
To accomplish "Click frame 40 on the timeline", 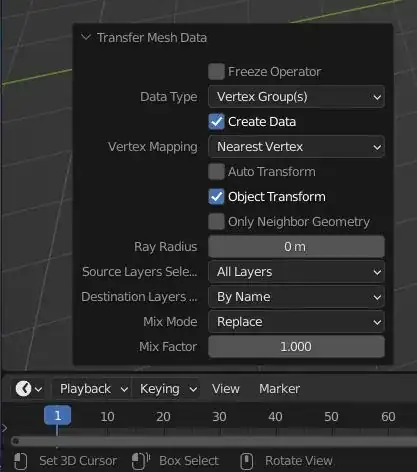I will pos(275,417).
